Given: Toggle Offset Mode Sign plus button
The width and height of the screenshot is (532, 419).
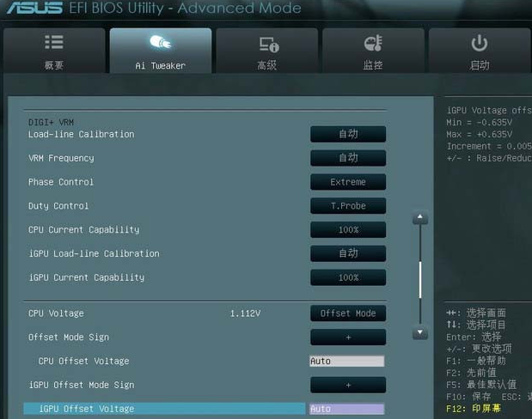Looking at the screenshot, I should tap(348, 337).
